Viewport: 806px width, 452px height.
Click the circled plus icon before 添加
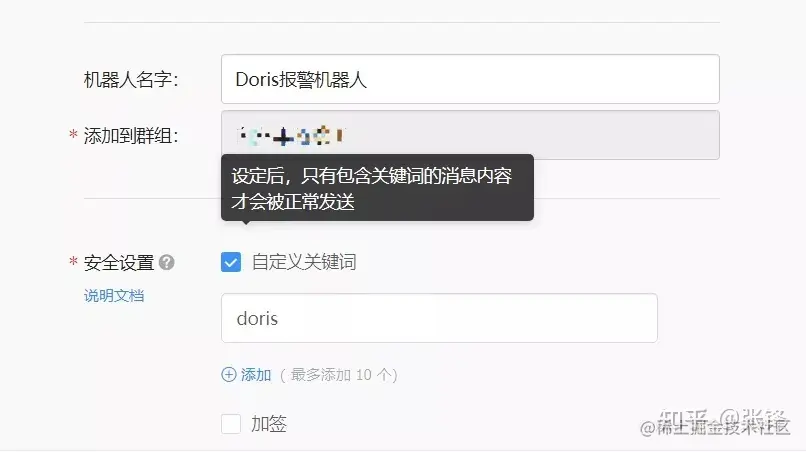[x=229, y=374]
